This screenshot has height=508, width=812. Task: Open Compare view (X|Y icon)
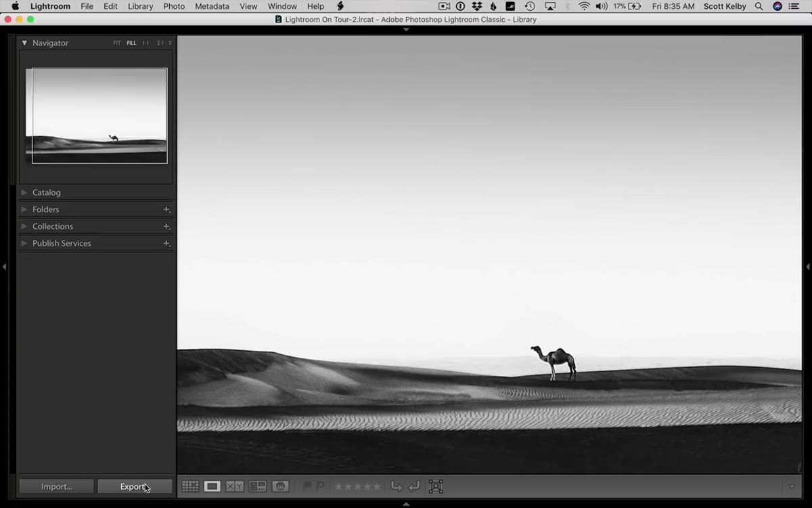(235, 486)
